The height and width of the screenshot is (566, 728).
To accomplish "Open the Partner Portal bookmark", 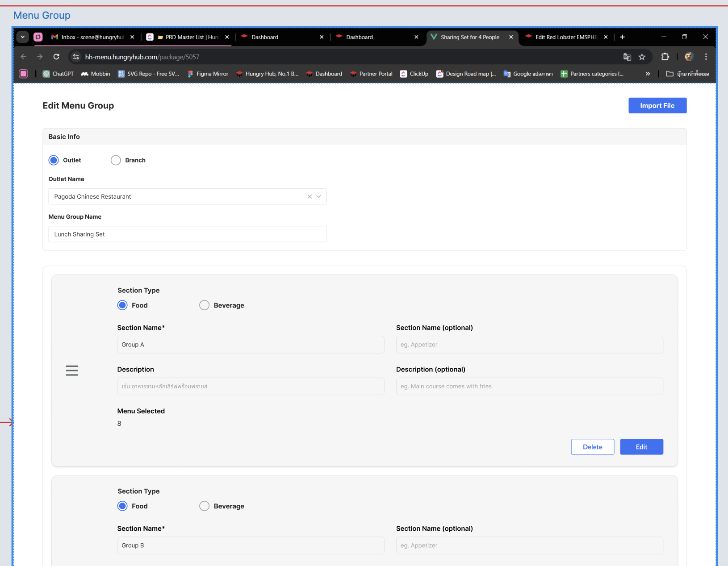I will coord(371,74).
